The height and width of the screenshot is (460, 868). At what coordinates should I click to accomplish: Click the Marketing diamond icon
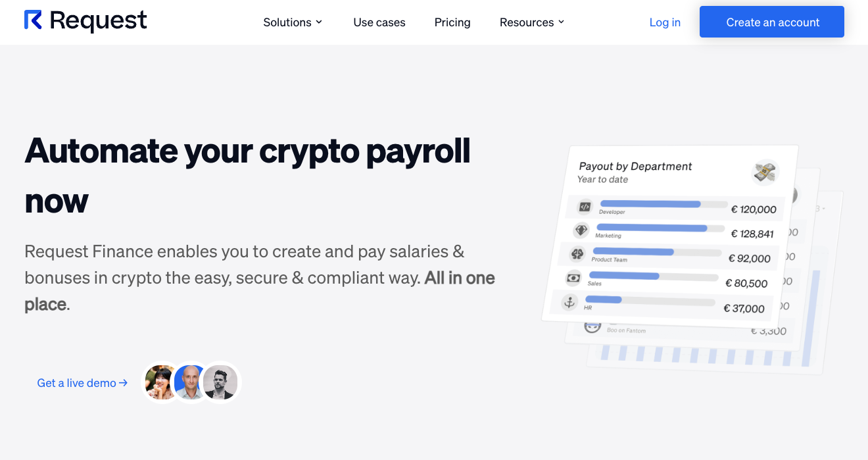point(581,230)
